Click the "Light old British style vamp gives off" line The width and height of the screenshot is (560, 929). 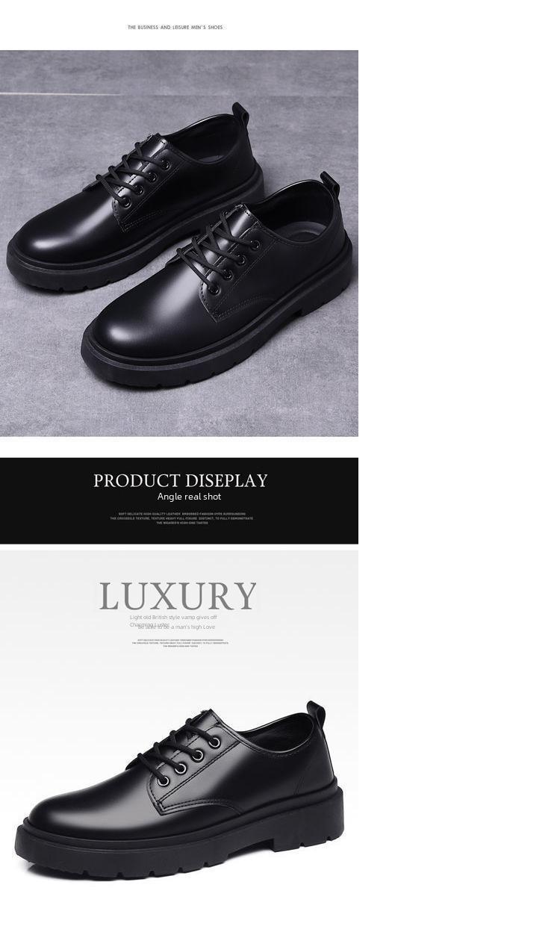tap(173, 618)
